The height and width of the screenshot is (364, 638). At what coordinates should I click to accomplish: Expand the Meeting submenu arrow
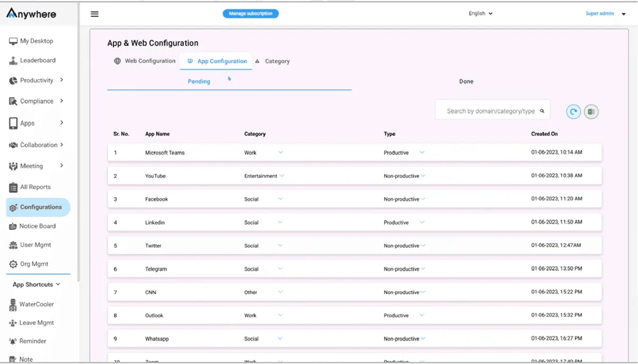62,166
